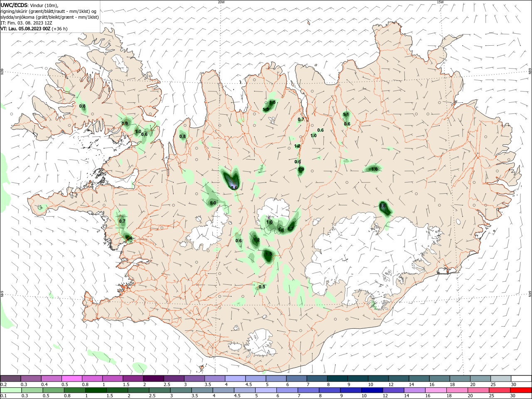Select the white 30 swatch in the upper legend row
This screenshot has height=399, width=532.
522,379
